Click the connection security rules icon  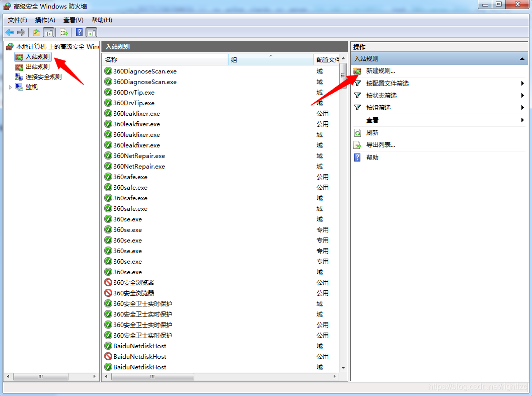[x=19, y=77]
